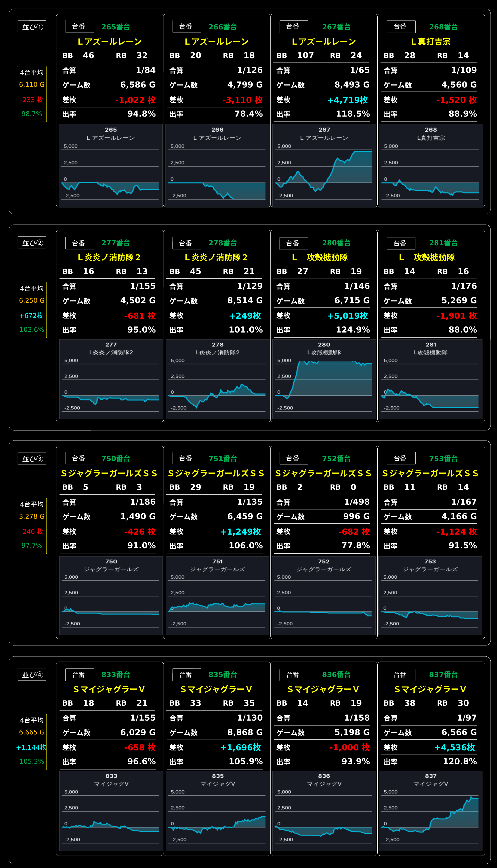Click the 8,868 G game count
The width and height of the screenshot is (497, 868).
click(x=245, y=732)
